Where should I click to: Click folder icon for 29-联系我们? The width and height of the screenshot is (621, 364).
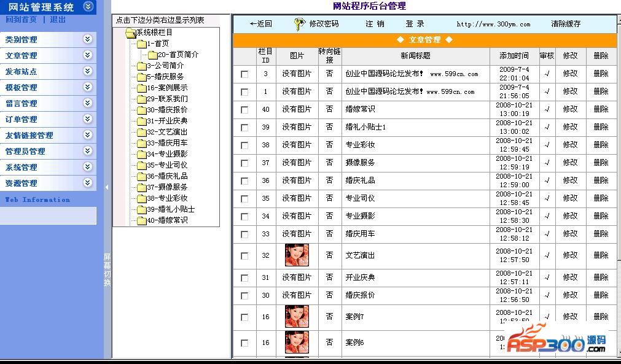click(x=142, y=99)
